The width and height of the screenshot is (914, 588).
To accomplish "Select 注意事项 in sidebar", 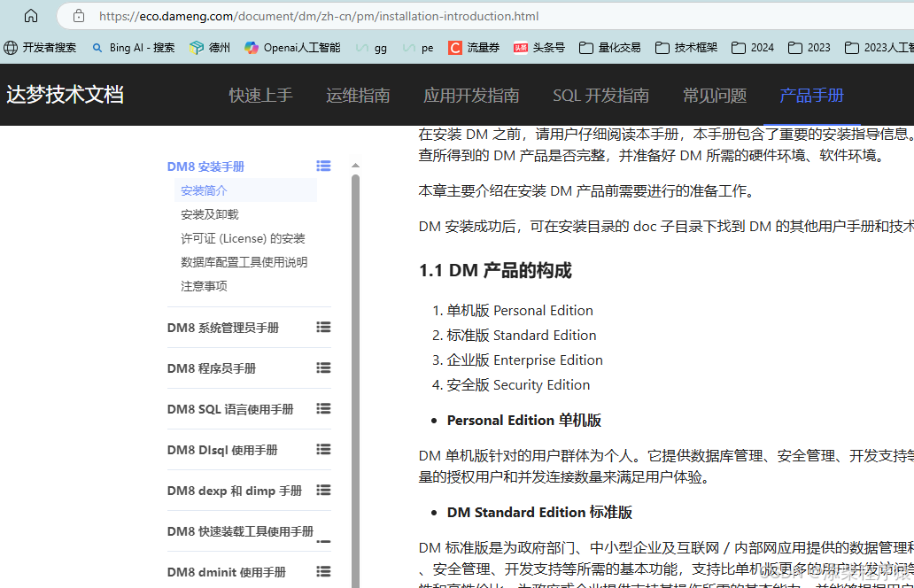I will pyautogui.click(x=204, y=286).
